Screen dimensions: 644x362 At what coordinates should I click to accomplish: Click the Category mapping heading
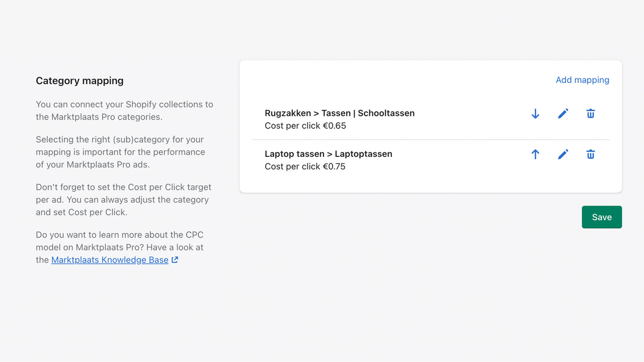pos(79,80)
